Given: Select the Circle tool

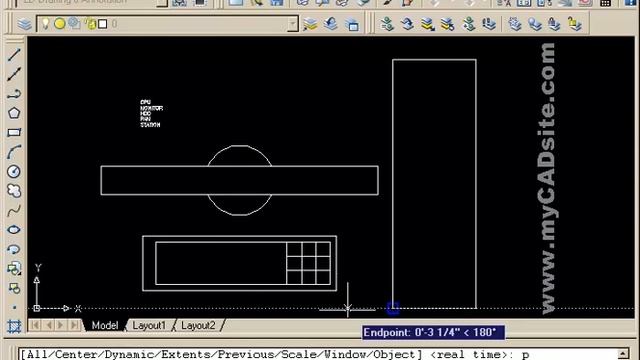Looking at the screenshot, I should 14,171.
